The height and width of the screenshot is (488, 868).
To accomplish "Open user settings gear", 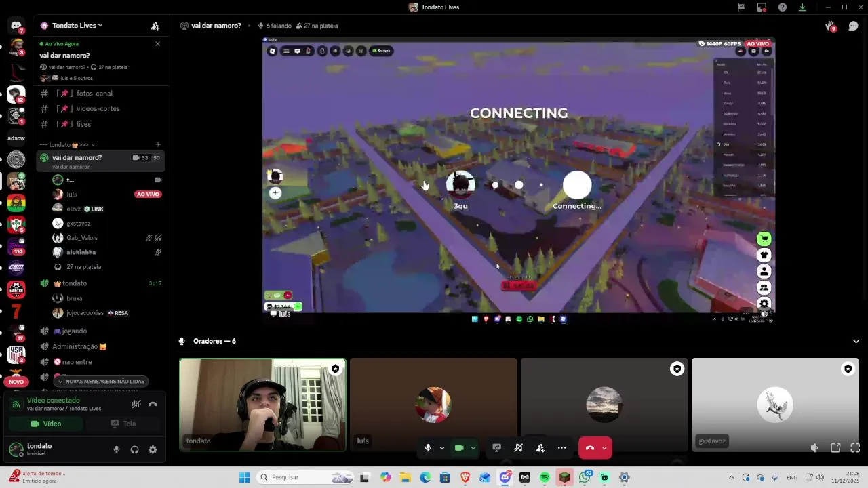I will (153, 450).
